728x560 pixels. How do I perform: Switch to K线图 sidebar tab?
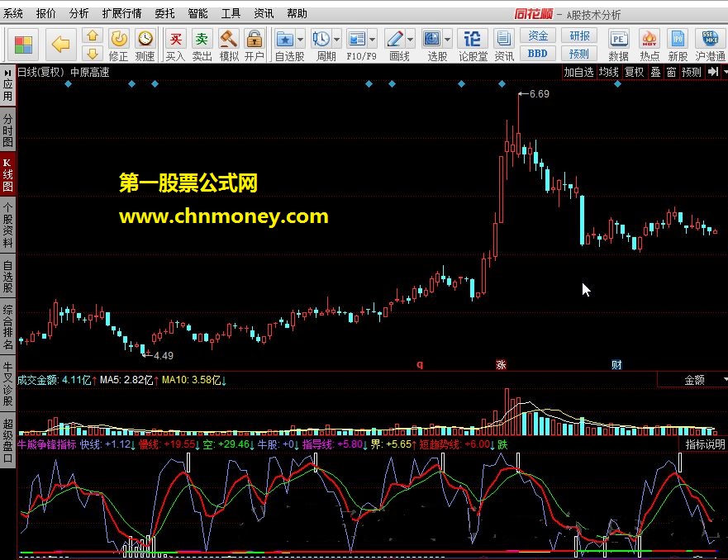click(8, 174)
